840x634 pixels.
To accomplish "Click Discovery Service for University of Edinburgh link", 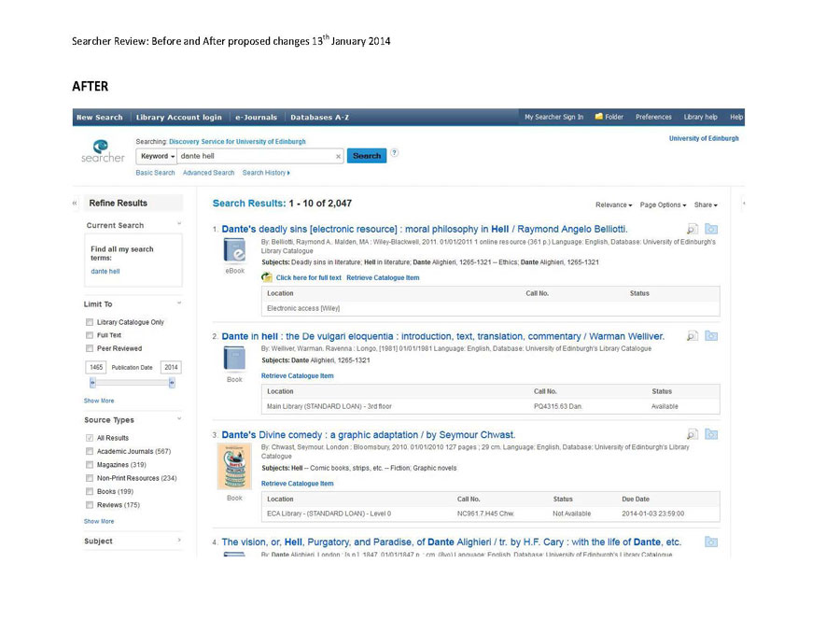I will [x=237, y=142].
